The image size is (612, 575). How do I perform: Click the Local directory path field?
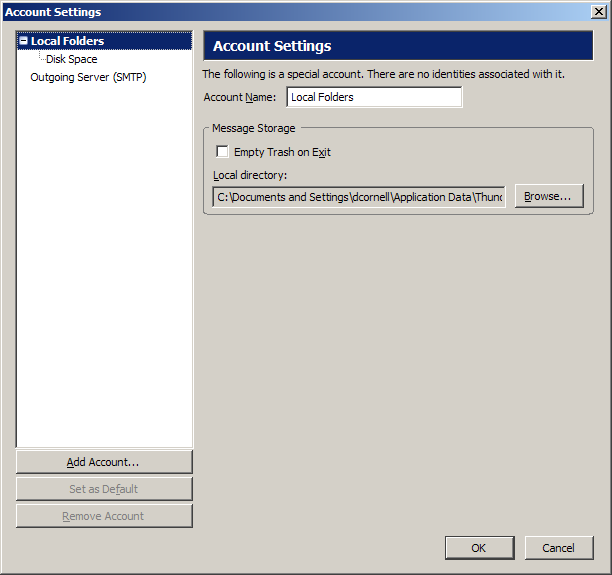pyautogui.click(x=359, y=197)
